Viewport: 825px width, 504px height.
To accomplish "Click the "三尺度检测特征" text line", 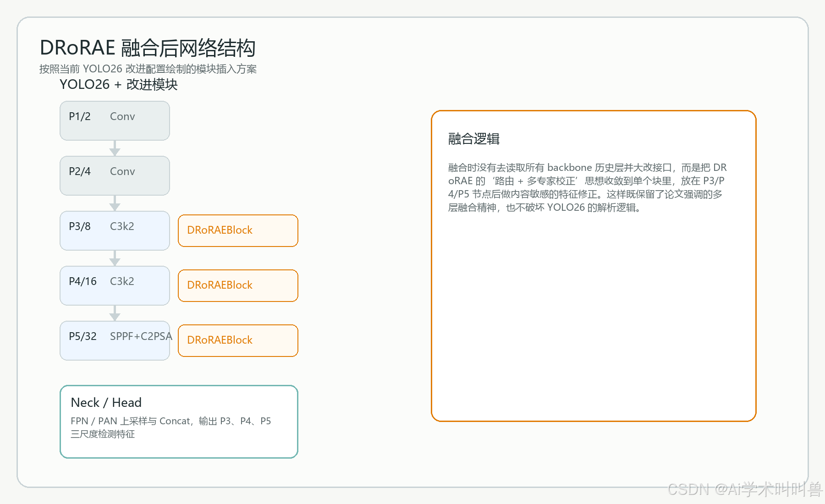I will point(103,434).
